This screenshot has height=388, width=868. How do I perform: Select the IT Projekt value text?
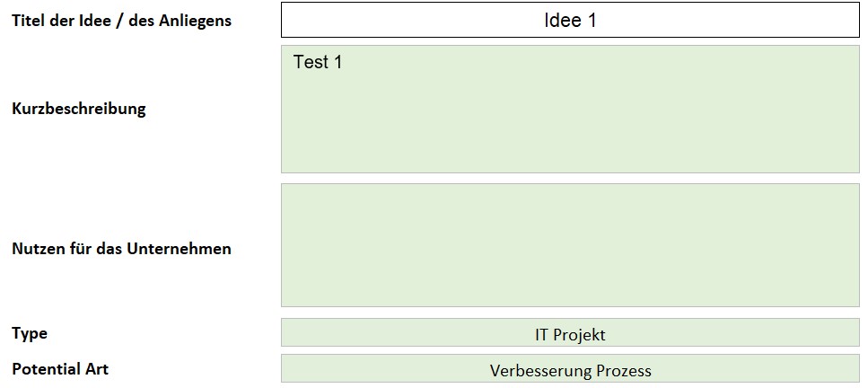(x=570, y=335)
